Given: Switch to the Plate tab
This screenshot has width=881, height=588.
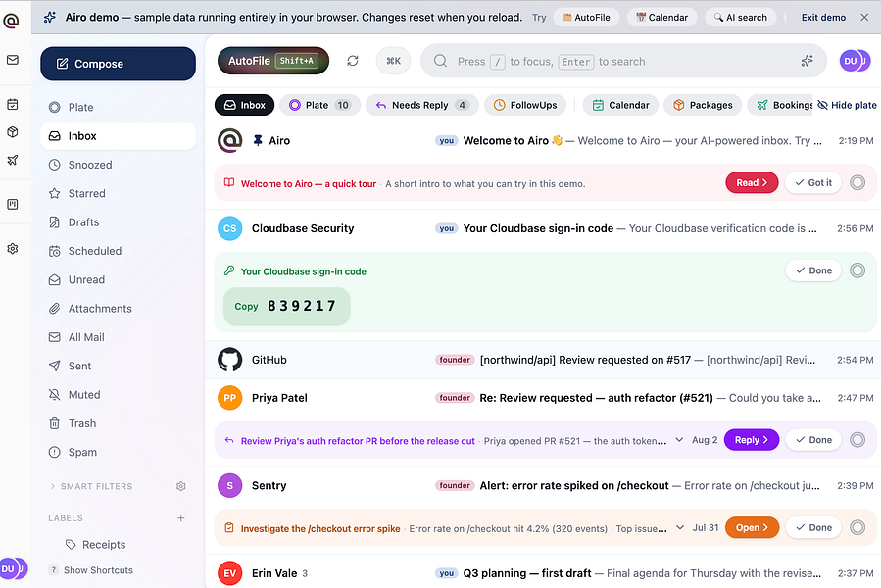Looking at the screenshot, I should [x=319, y=105].
